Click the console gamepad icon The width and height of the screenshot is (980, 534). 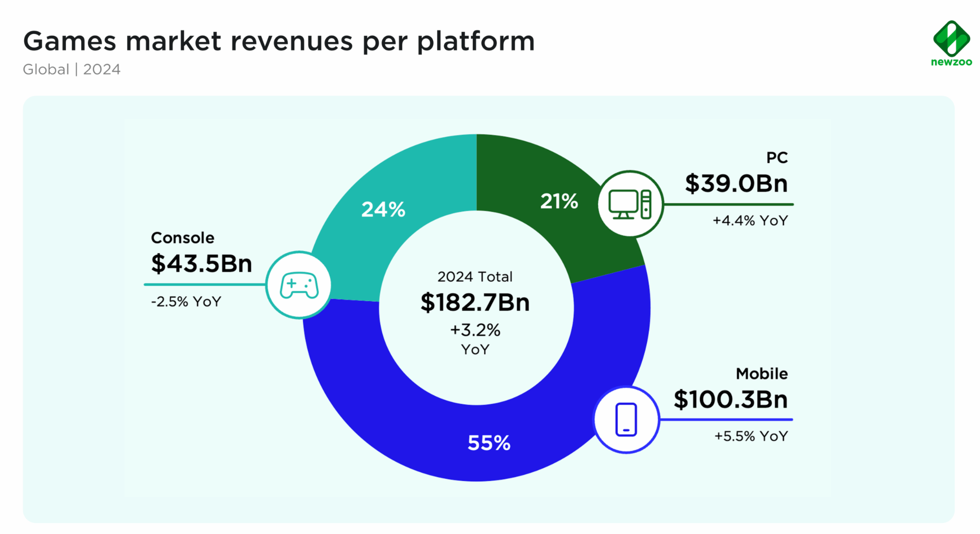click(299, 285)
